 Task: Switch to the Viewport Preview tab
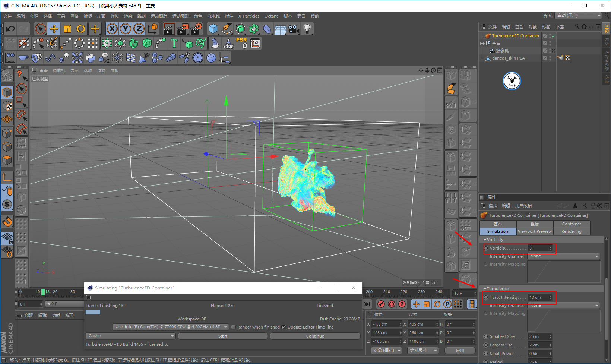point(535,231)
